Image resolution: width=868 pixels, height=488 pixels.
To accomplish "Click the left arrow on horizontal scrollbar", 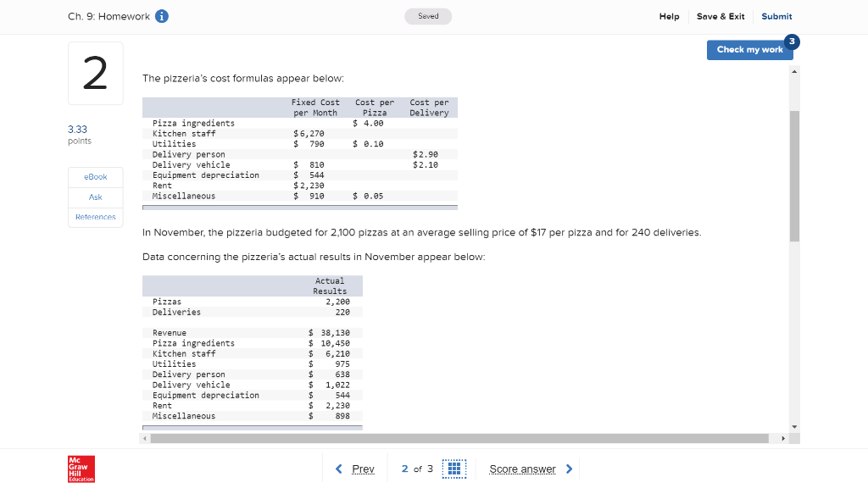I will [144, 438].
